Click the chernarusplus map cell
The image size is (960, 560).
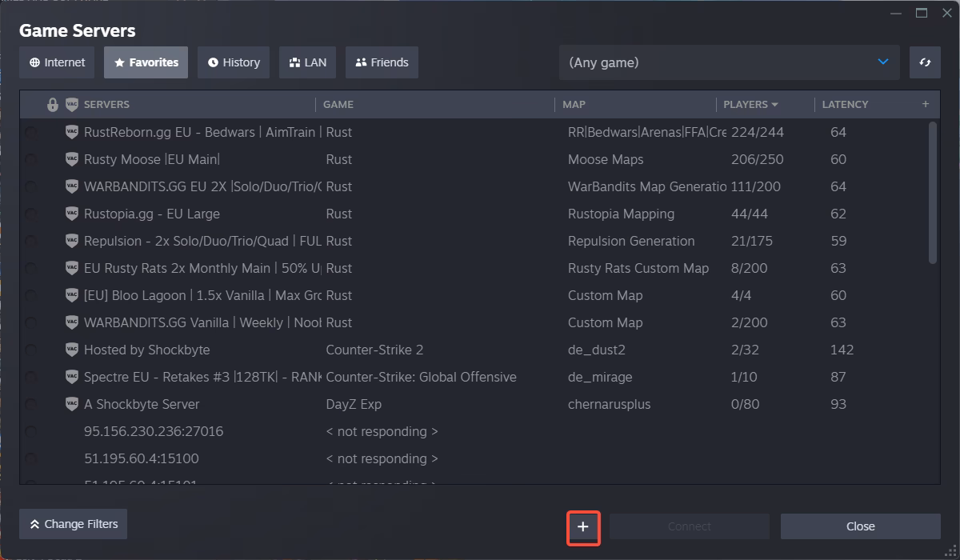[x=610, y=404]
